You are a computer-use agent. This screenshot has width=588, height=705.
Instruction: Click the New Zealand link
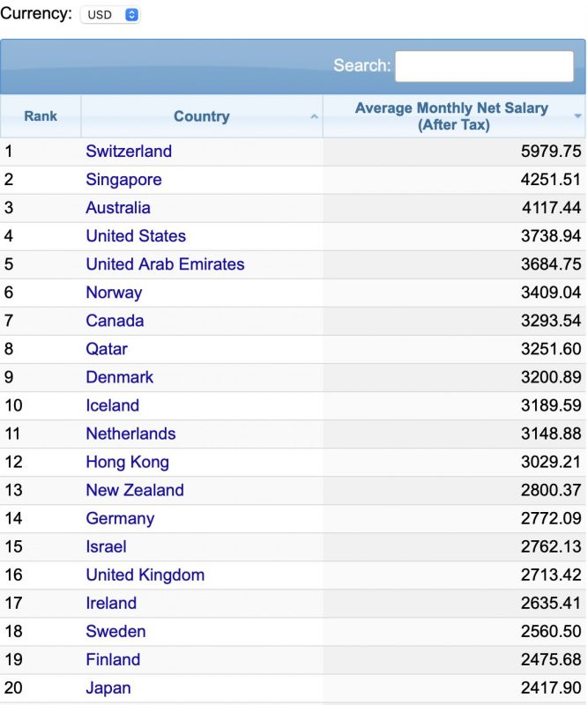click(x=135, y=490)
